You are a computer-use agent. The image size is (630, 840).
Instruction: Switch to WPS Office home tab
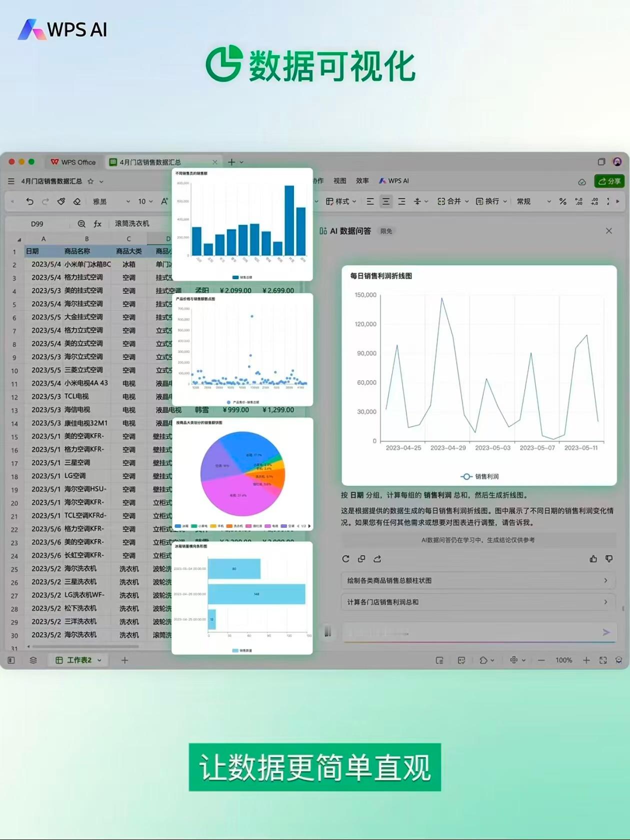pos(73,162)
